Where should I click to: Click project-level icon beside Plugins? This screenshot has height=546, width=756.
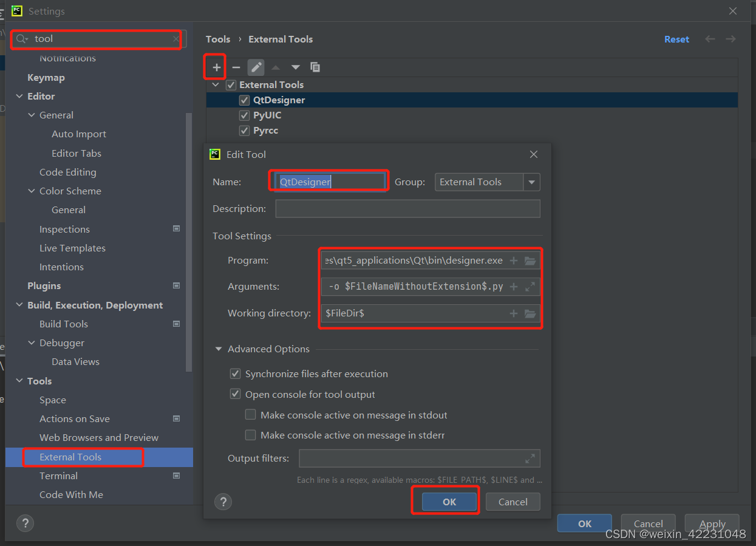[176, 285]
